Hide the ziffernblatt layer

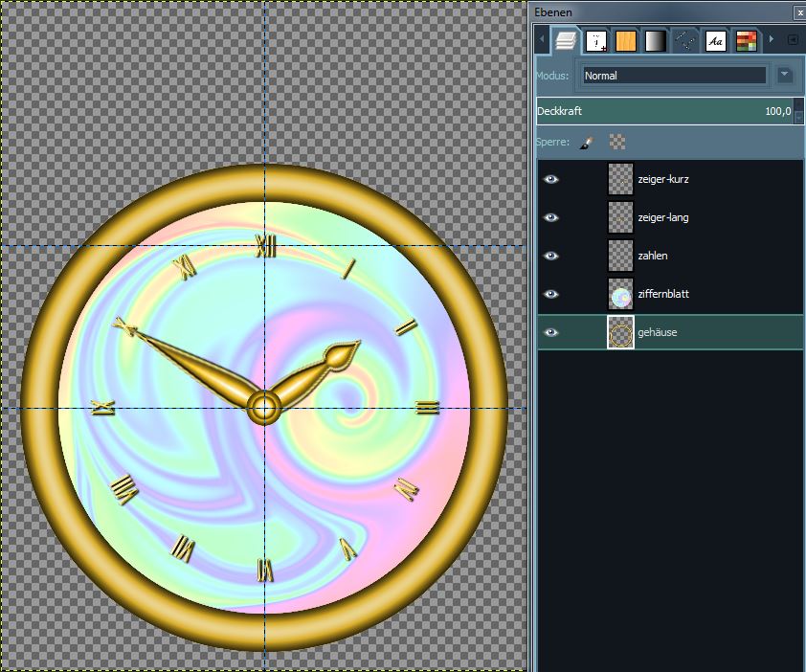click(x=551, y=294)
